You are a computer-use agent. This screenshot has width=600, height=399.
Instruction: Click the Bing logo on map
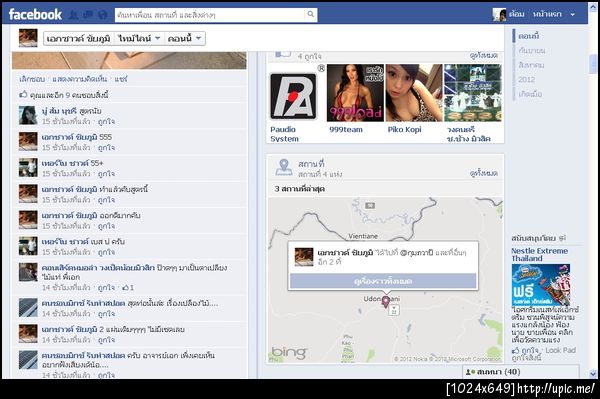(289, 352)
